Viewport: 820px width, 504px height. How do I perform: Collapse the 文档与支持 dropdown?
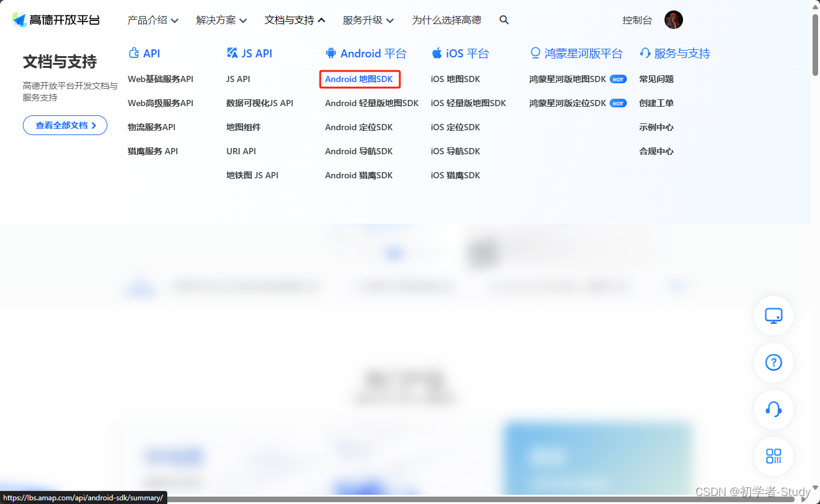295,20
